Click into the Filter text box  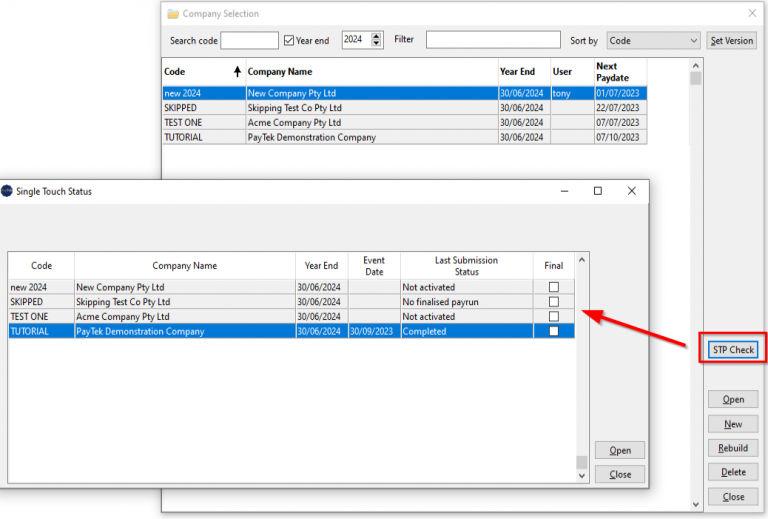[493, 40]
